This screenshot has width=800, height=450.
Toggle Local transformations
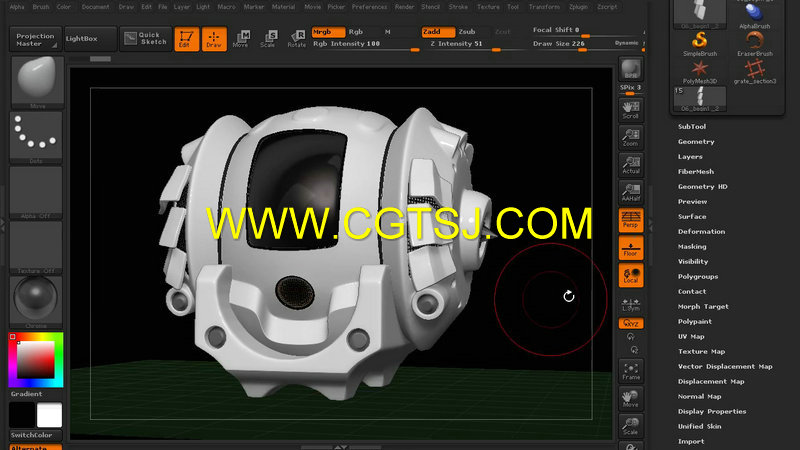coord(631,276)
